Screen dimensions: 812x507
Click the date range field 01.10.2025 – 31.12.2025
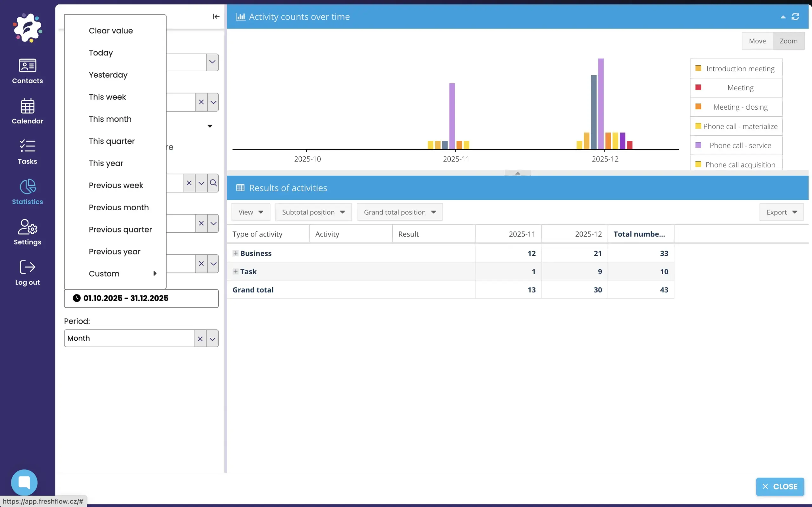pyautogui.click(x=141, y=298)
